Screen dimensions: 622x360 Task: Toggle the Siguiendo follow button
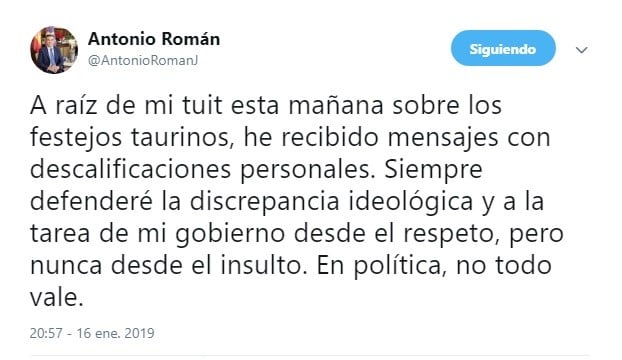coord(503,48)
